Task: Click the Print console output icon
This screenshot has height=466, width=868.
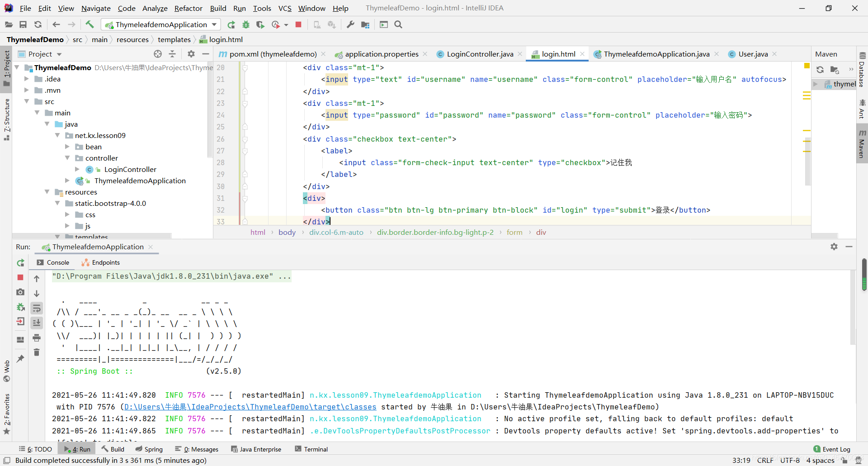Action: [37, 338]
